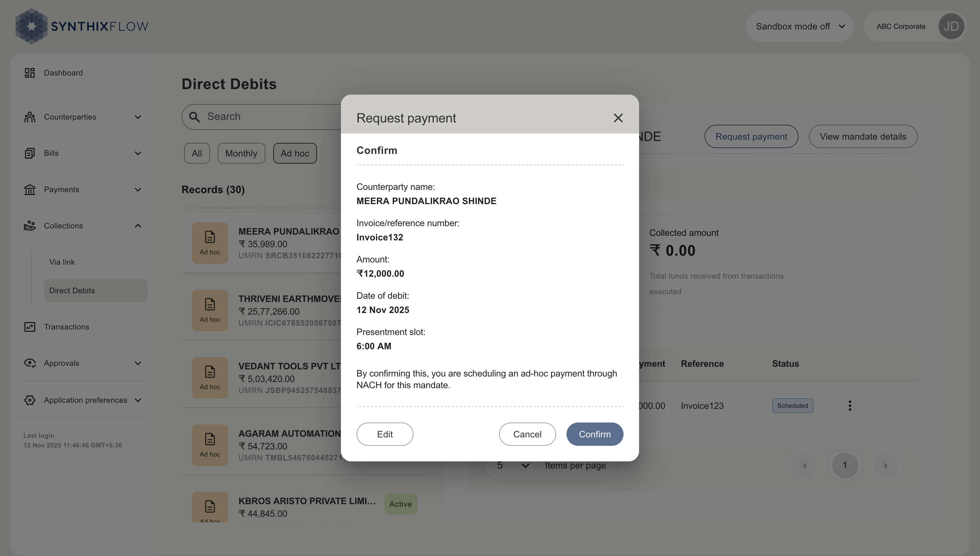980x556 pixels.
Task: Select the Direct Debits submenu item
Action: pyautogui.click(x=96, y=290)
